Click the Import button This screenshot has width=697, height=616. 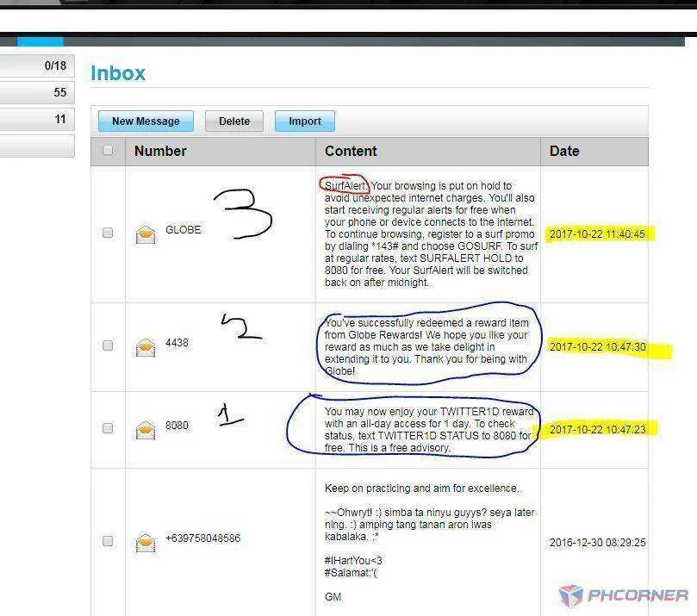[x=305, y=121]
